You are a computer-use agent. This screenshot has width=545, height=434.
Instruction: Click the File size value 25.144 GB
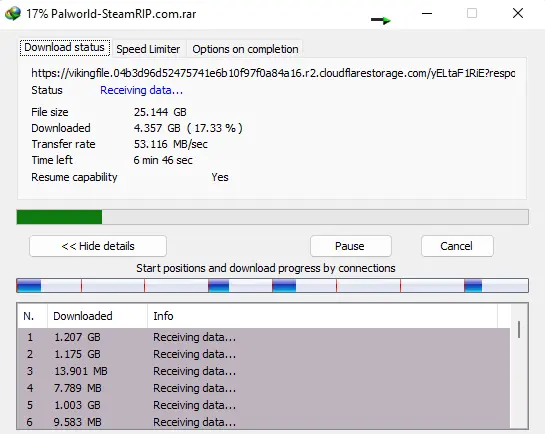click(160, 112)
